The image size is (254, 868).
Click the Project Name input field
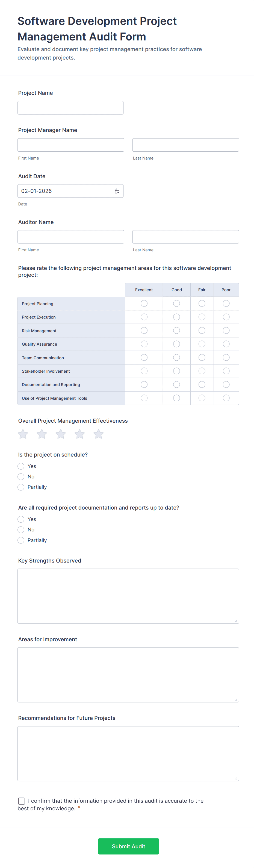point(70,107)
